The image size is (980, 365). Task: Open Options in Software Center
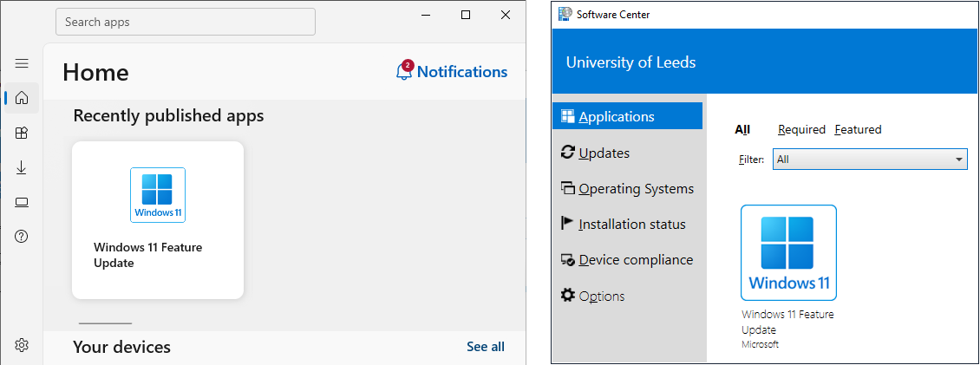601,296
